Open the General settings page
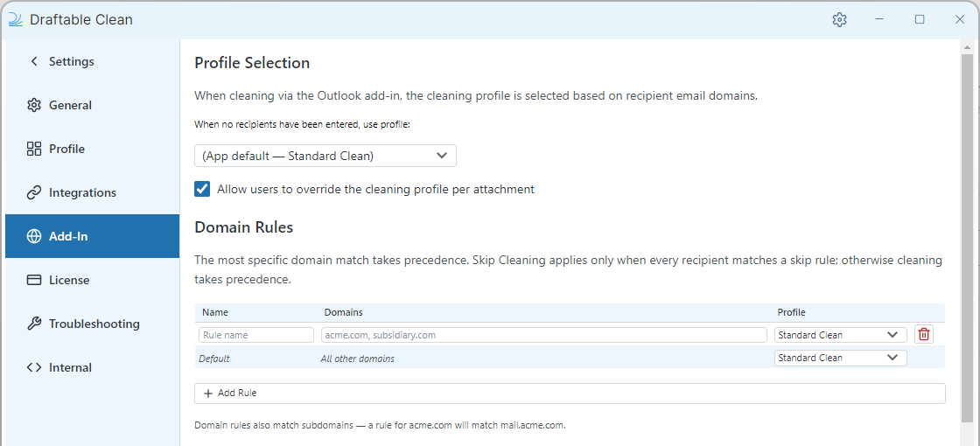This screenshot has height=446, width=980. pyautogui.click(x=92, y=105)
